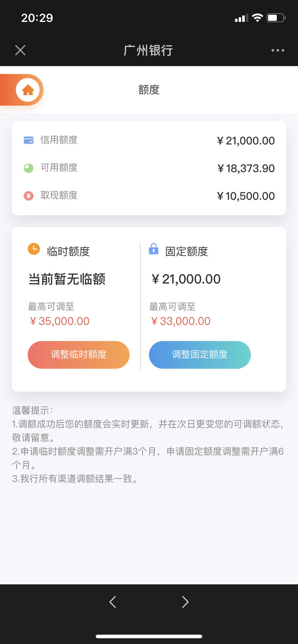Tap the battery indicator in status bar
Viewport: 298px width, 644px height.
tap(276, 18)
